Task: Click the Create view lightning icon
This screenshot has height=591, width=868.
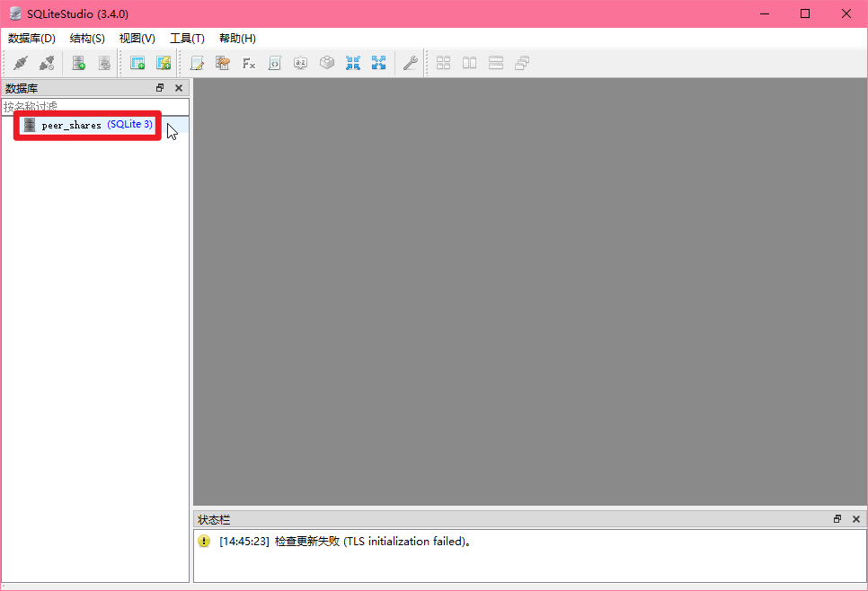Action: pyautogui.click(x=164, y=63)
